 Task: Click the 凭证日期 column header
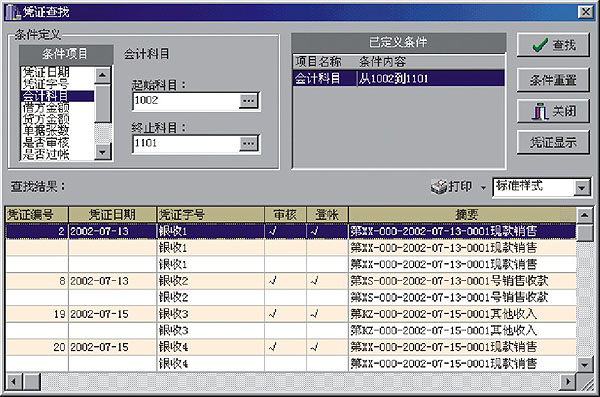(112, 214)
